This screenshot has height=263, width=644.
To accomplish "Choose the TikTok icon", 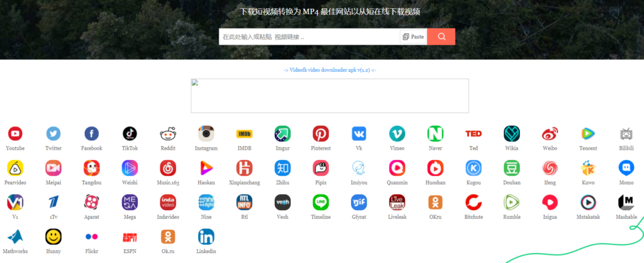I will point(130,133).
